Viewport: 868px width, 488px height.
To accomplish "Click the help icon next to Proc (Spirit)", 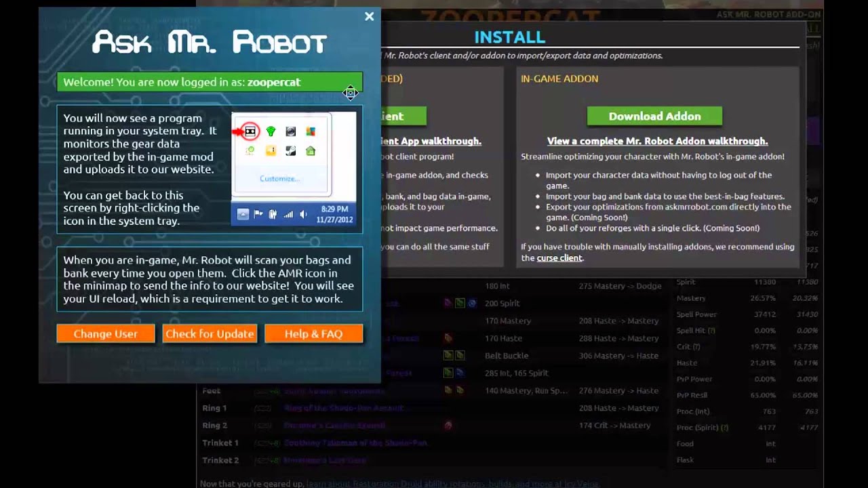I will coord(724,428).
